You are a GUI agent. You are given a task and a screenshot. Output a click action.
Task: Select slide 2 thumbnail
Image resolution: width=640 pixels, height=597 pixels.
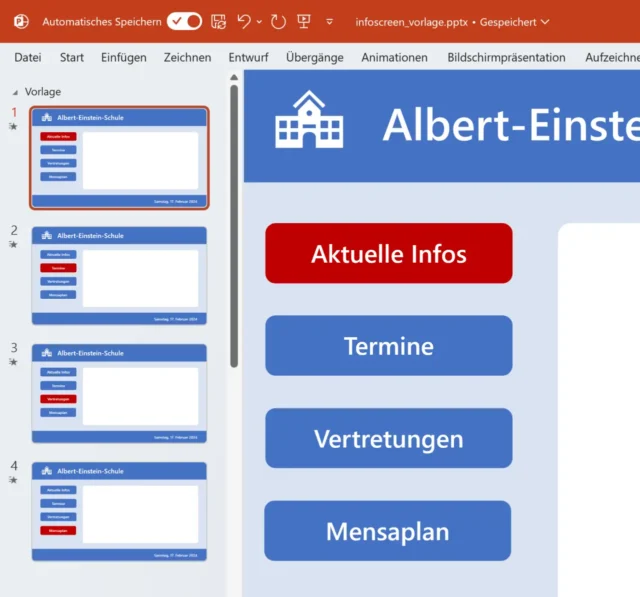coord(119,275)
